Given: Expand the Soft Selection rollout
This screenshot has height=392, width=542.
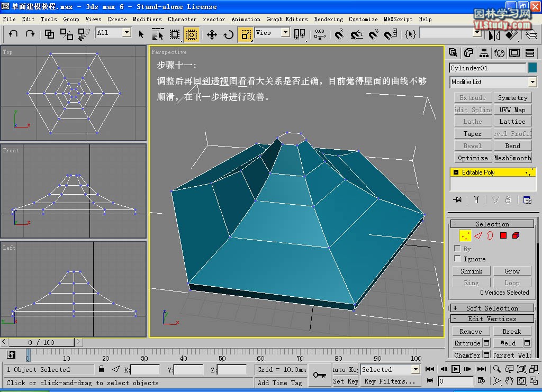Looking at the screenshot, I should pyautogui.click(x=492, y=308).
